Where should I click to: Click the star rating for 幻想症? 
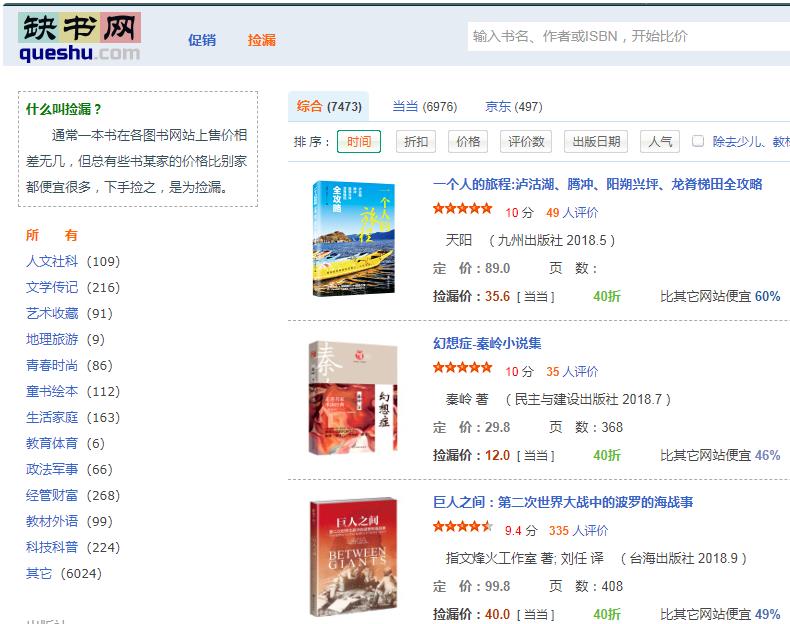(463, 367)
